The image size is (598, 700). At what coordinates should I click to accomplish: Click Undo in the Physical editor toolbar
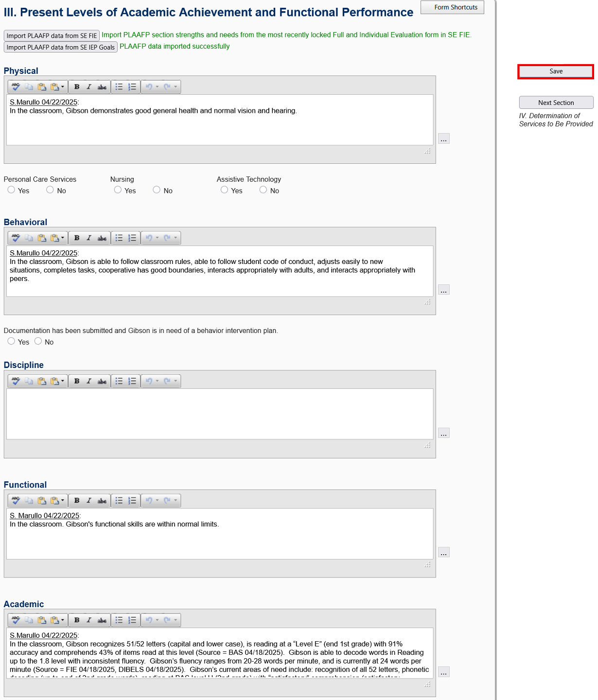149,87
